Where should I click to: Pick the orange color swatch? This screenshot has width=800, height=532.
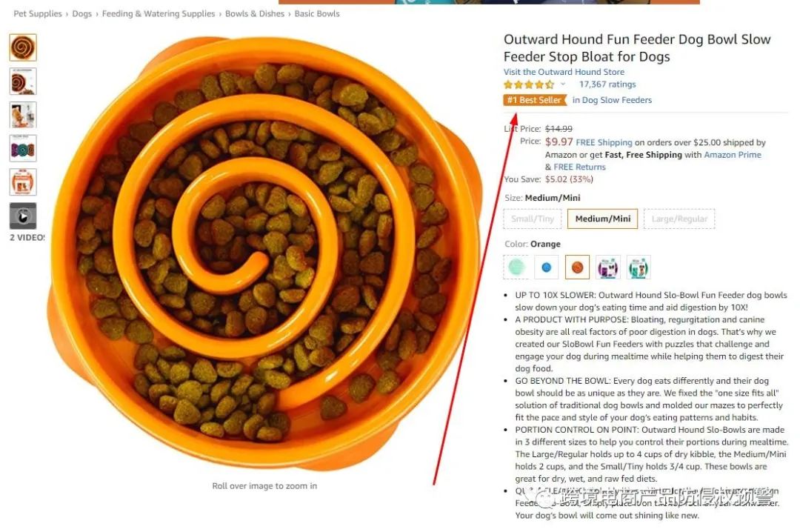577,267
